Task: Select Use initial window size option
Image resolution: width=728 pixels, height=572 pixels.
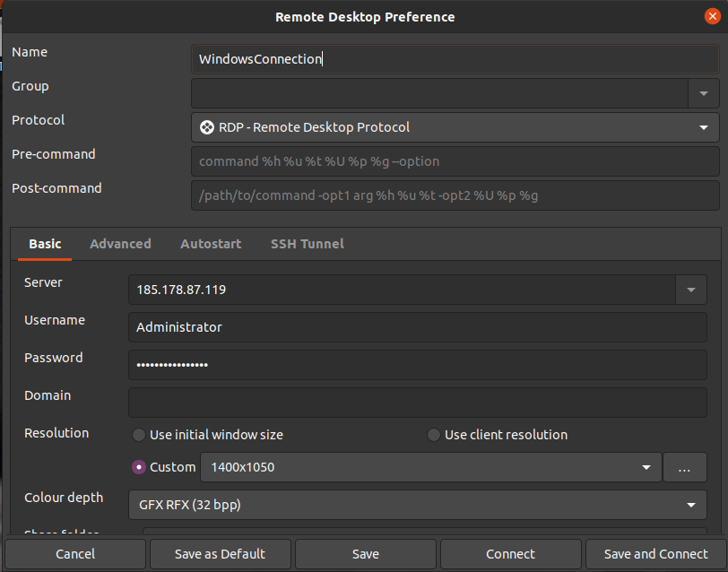Action: tap(139, 435)
